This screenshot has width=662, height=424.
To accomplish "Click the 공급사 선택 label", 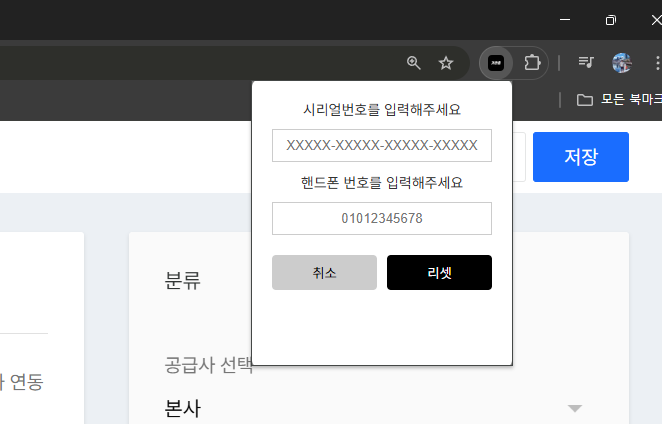I will [209, 365].
